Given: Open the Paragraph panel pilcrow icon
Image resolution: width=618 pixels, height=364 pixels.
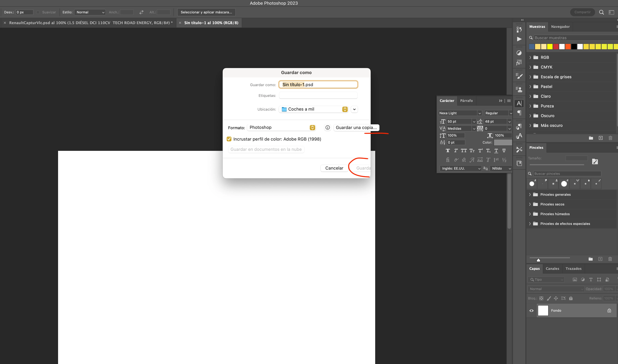Looking at the screenshot, I should (x=519, y=113).
